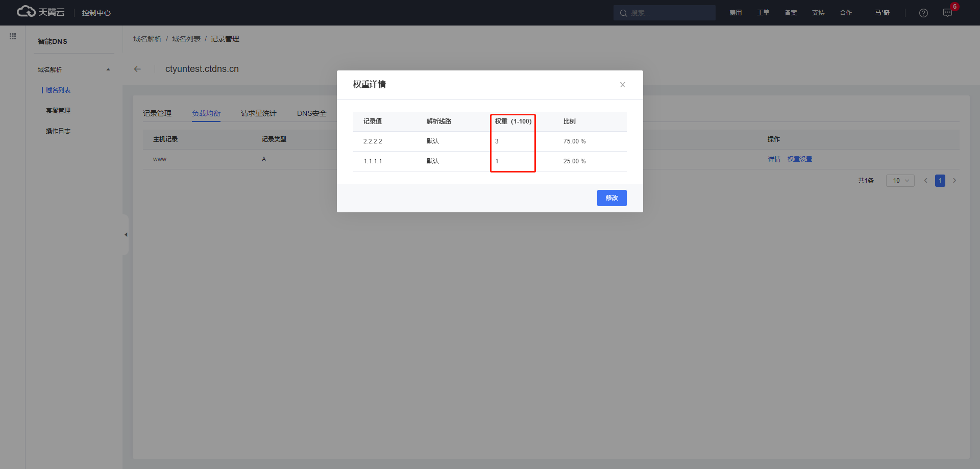Select page number 1 in the pagination
980x469 pixels.
tap(940, 181)
